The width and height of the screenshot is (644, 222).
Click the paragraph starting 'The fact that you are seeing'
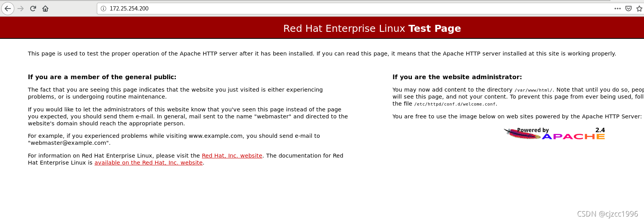[x=175, y=93]
